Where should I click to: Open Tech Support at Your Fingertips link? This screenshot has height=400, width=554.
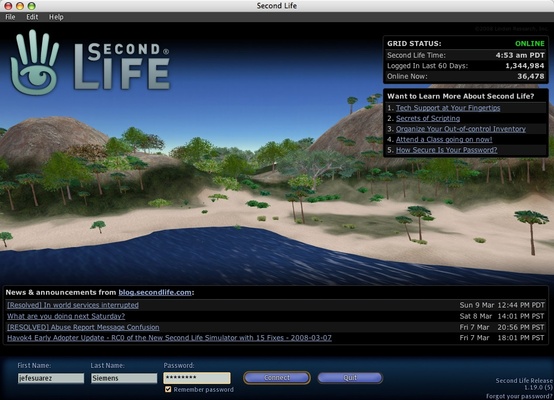point(448,108)
